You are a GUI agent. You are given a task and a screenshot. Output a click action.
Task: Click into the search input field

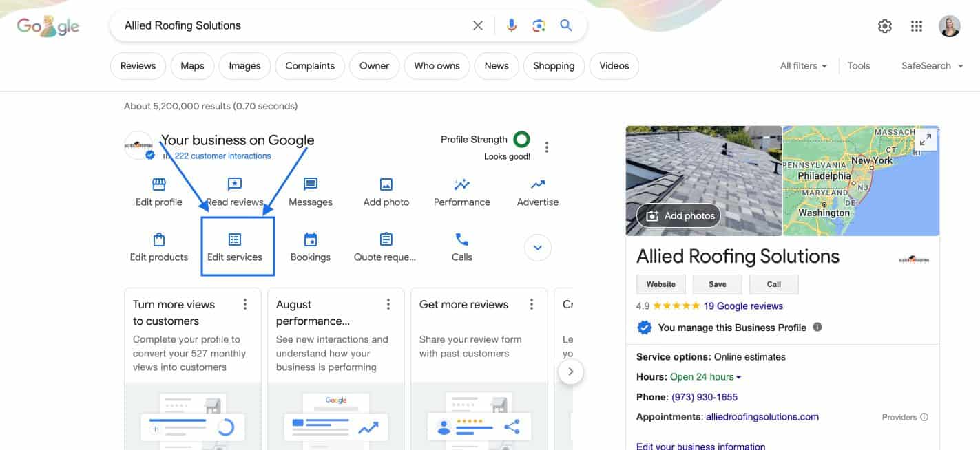[x=293, y=25]
